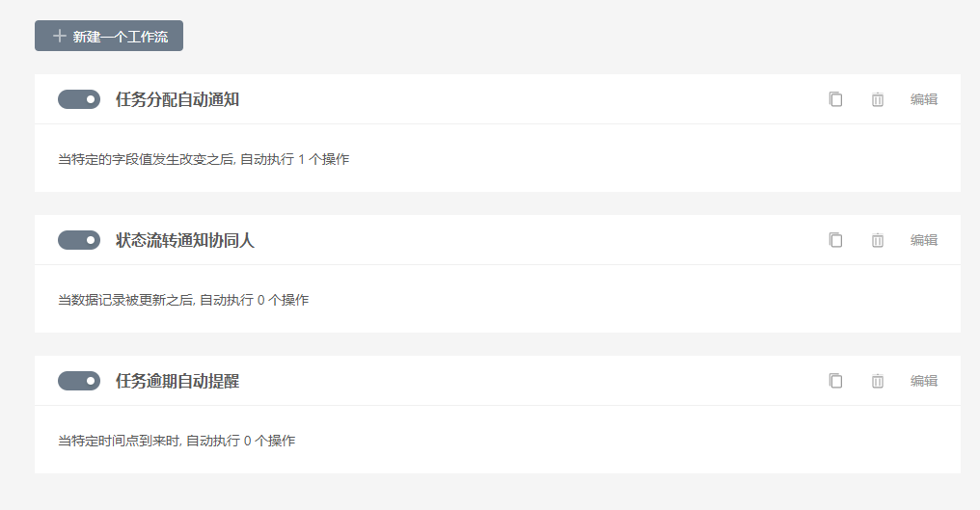Image resolution: width=980 pixels, height=510 pixels.
Task: Click 编辑 on 任务逾期自动提醒 row
Action: tap(924, 381)
